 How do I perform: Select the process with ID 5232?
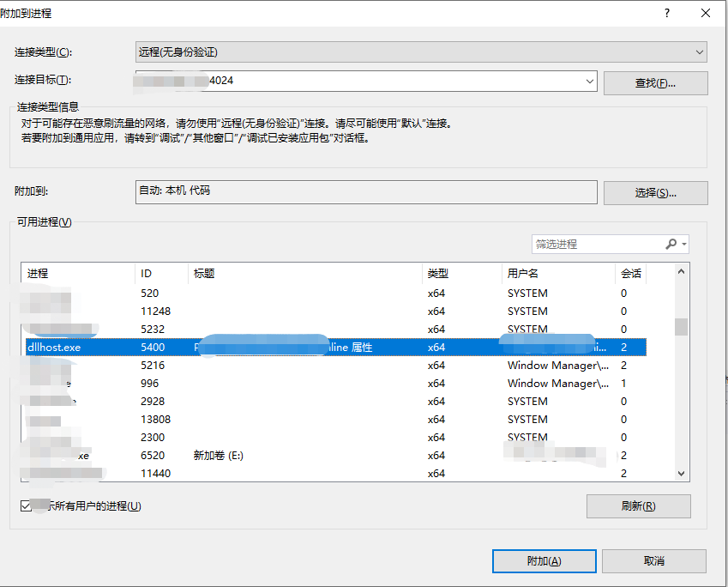click(335, 329)
